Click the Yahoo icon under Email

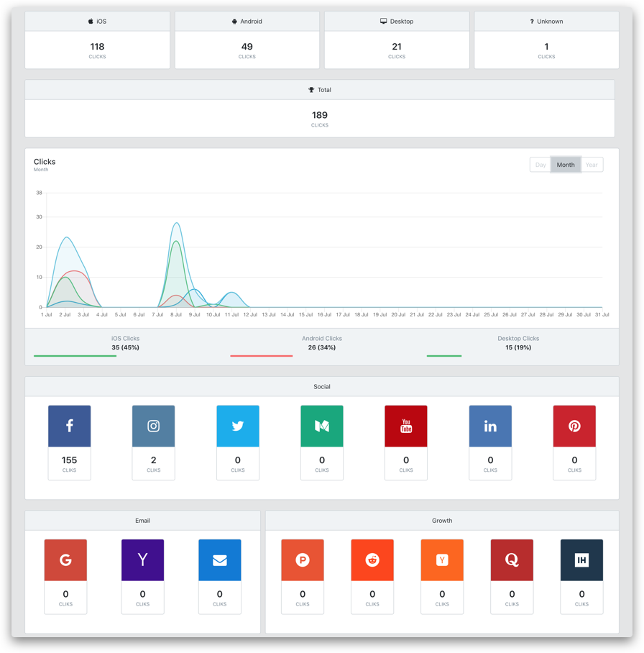pos(142,560)
